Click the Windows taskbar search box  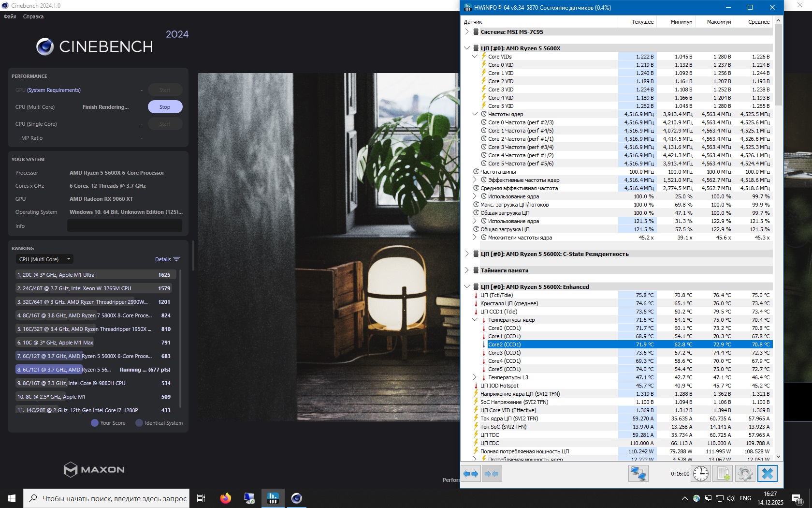click(x=106, y=498)
